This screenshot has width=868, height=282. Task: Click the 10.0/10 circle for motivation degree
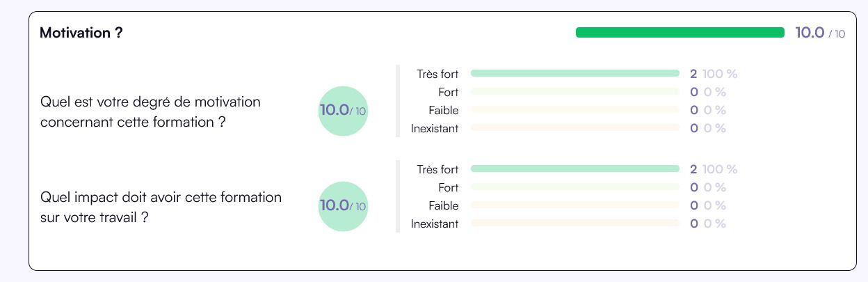point(343,111)
